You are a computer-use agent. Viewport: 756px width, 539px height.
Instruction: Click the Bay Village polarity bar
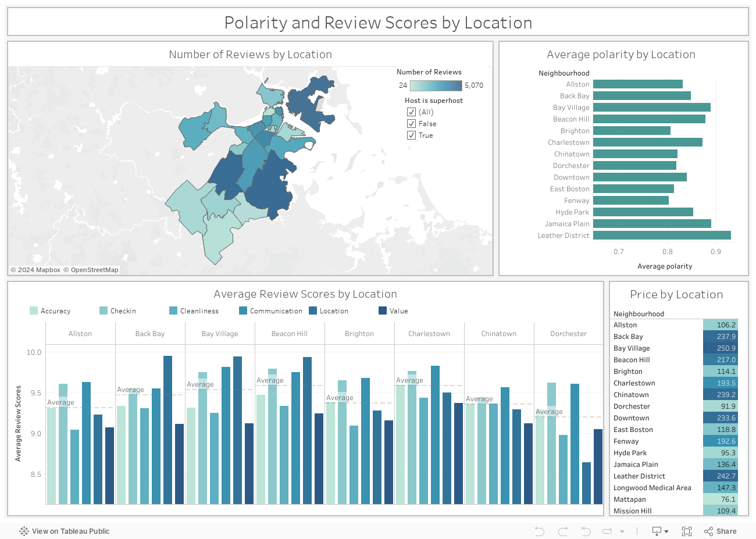click(652, 108)
